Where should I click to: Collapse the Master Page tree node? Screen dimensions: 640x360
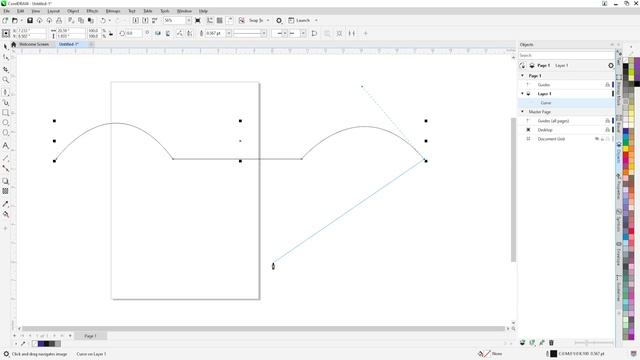click(x=522, y=111)
